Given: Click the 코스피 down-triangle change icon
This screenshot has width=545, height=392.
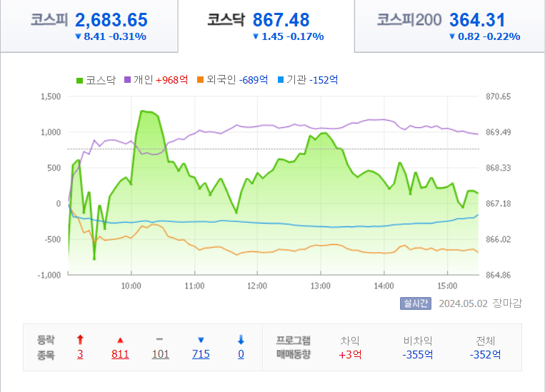Looking at the screenshot, I should 78,36.
